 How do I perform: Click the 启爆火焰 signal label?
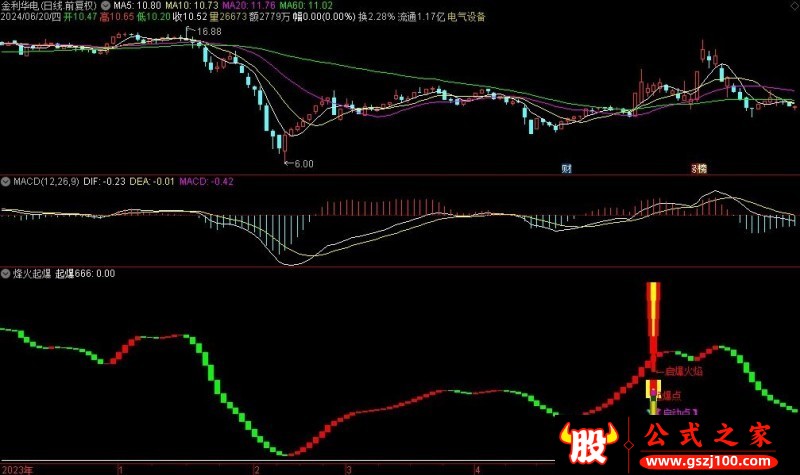point(684,371)
